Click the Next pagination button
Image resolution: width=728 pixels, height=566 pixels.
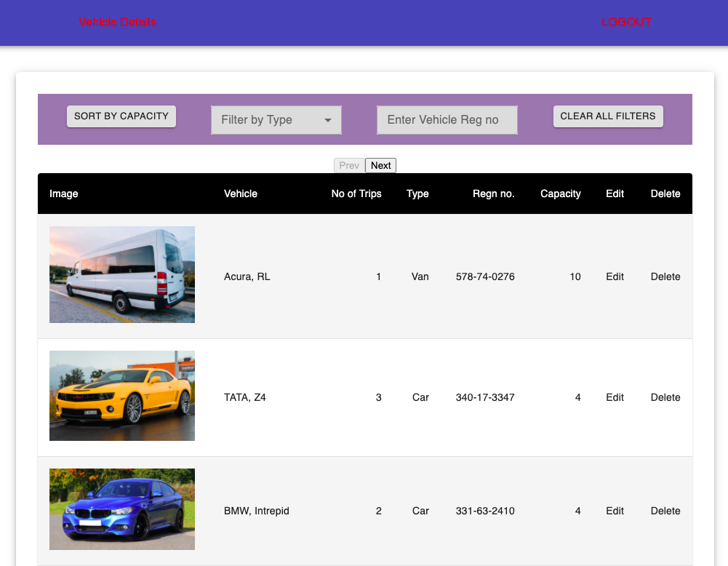click(380, 165)
